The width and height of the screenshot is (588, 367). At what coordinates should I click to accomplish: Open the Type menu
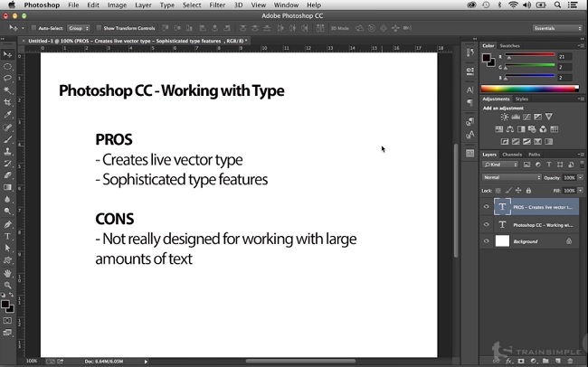166,5
